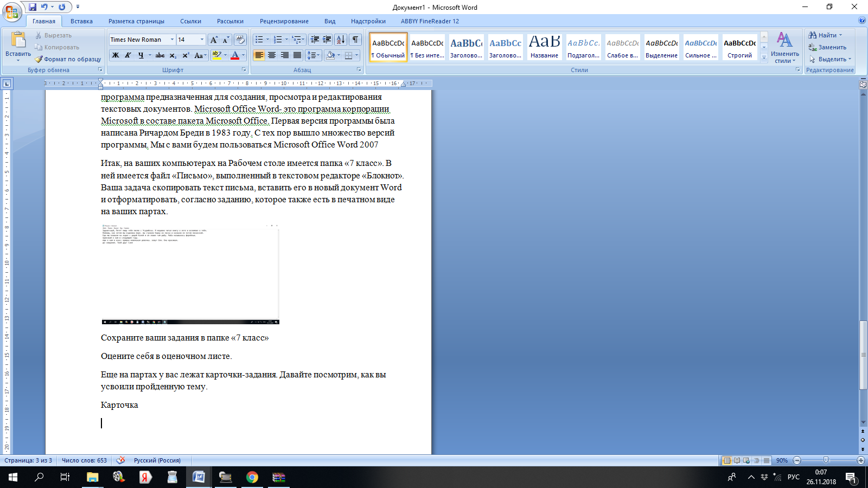Click the Copy (Копировать) command

coord(56,47)
